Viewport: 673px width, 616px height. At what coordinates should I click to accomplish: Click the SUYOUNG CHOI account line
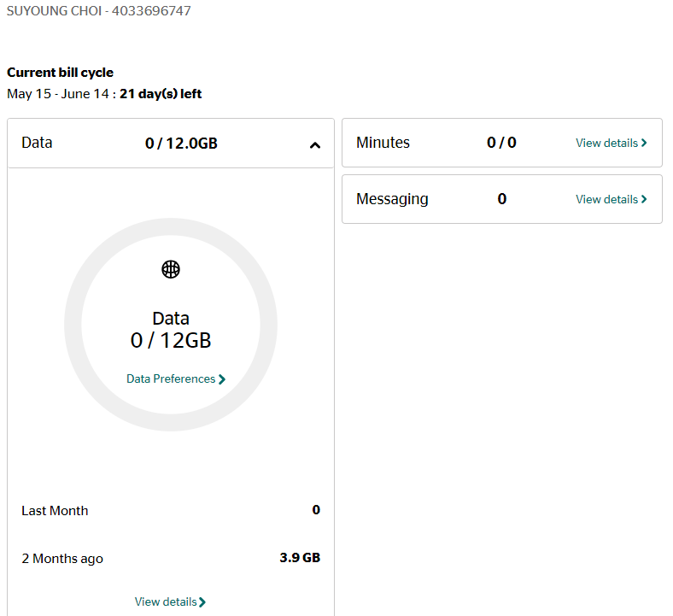tap(99, 11)
